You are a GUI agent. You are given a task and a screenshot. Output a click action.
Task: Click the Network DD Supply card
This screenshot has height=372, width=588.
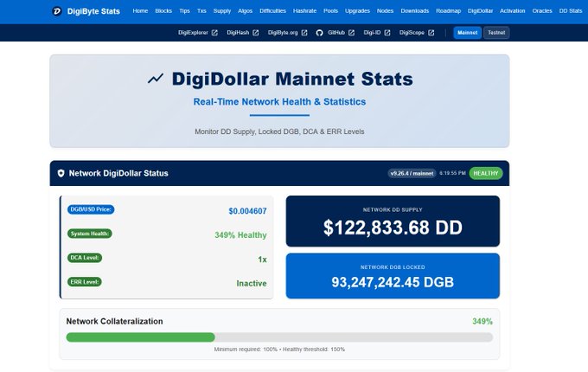(x=393, y=221)
